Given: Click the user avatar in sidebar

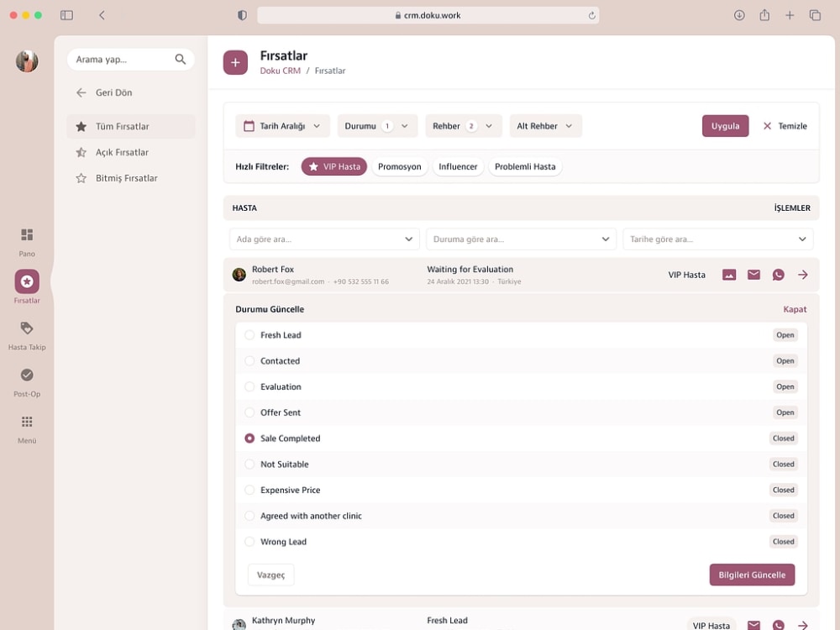Looking at the screenshot, I should [27, 61].
